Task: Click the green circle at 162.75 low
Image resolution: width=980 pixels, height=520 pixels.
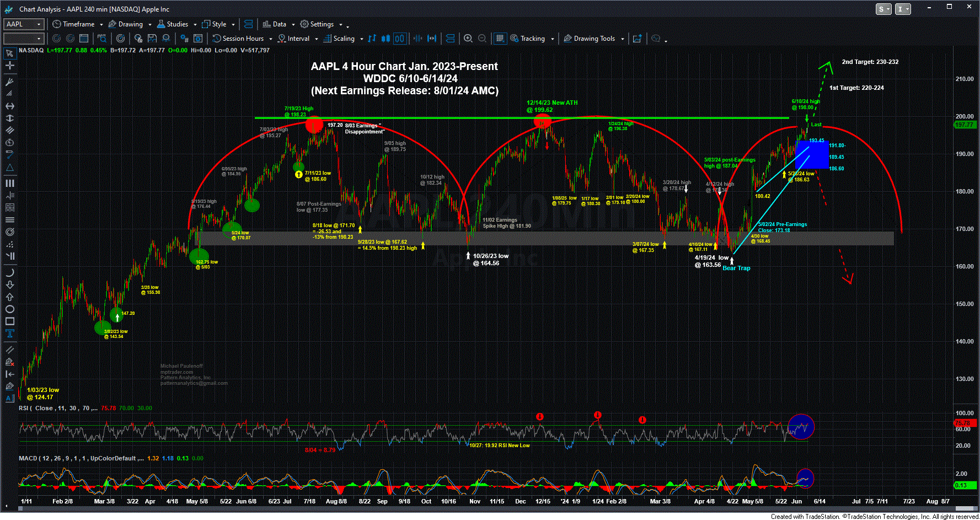Action: pos(199,256)
